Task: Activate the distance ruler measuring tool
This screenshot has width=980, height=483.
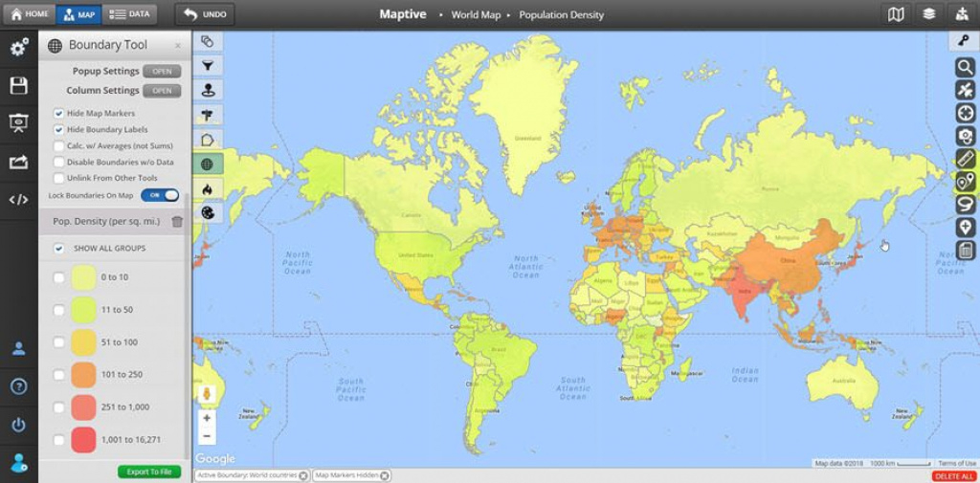Action: click(966, 159)
